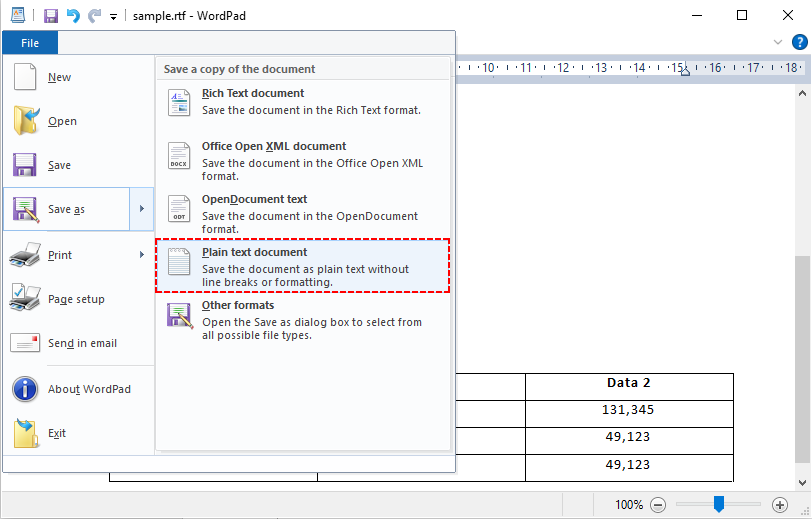Expand the Save as submenu arrow

click(x=141, y=209)
